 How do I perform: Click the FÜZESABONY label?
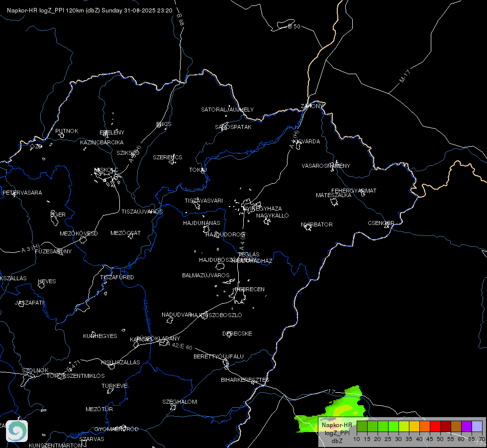pos(53,251)
